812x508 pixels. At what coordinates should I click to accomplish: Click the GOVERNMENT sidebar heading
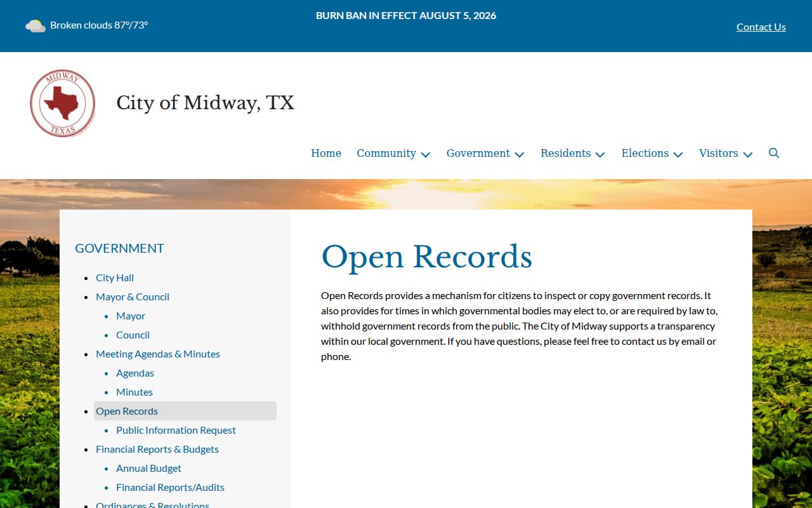tap(119, 248)
